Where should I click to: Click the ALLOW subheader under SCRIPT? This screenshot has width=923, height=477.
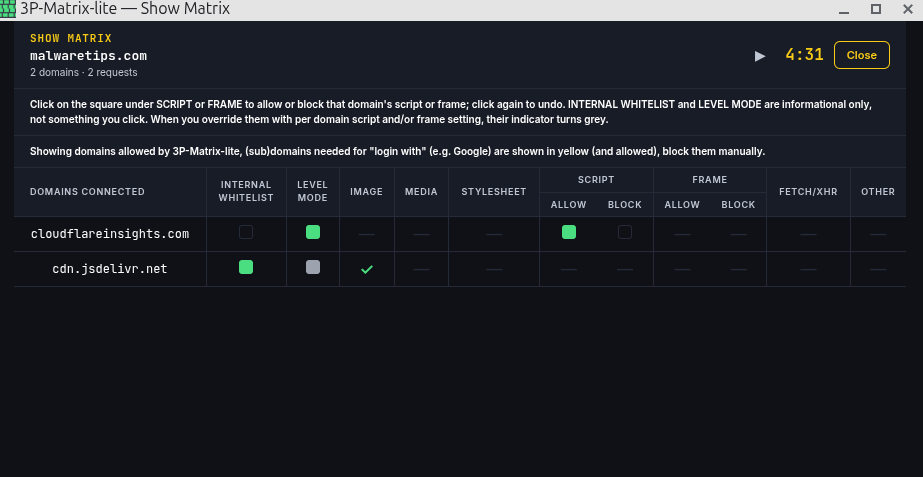[568, 205]
